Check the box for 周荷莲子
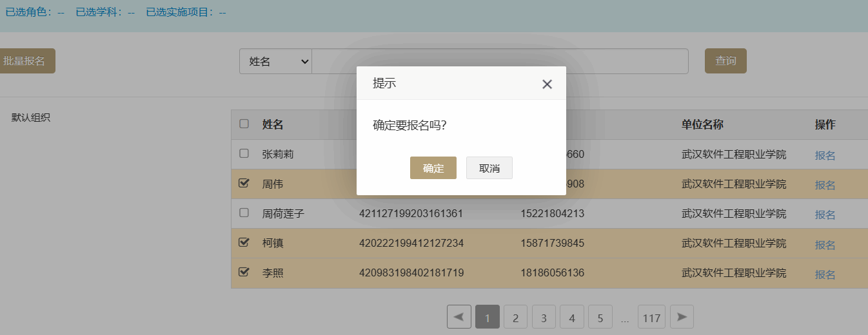Image resolution: width=868 pixels, height=335 pixels. pos(244,213)
